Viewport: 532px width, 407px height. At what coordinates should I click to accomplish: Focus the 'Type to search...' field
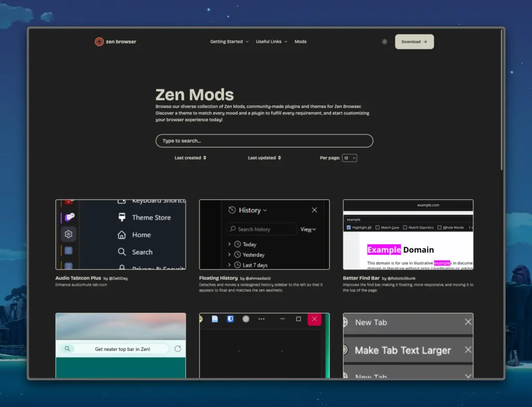pyautogui.click(x=264, y=141)
